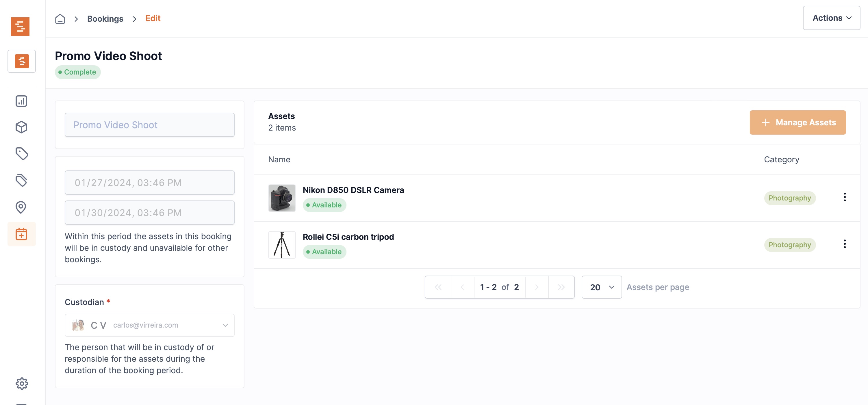
Task: Open the Nikon D850 camera thumbnail
Action: (x=282, y=198)
